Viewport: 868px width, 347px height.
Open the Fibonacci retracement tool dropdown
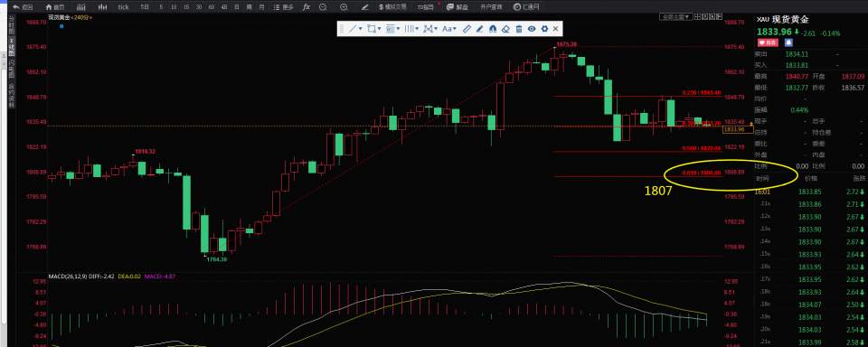(393, 29)
